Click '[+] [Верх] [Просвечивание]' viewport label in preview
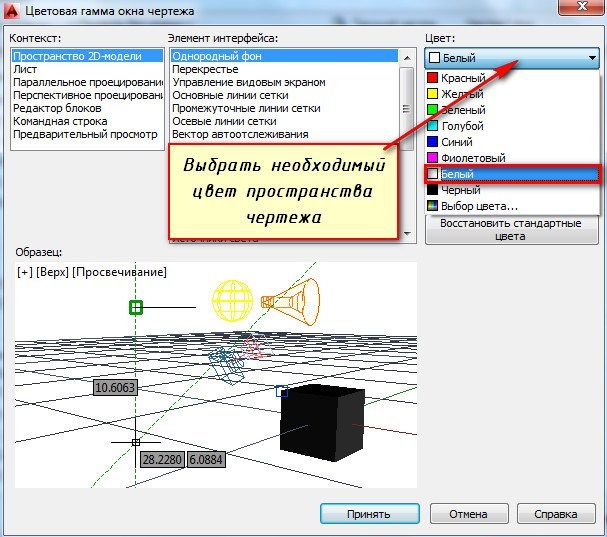Image resolution: width=607 pixels, height=537 pixels. 92,272
